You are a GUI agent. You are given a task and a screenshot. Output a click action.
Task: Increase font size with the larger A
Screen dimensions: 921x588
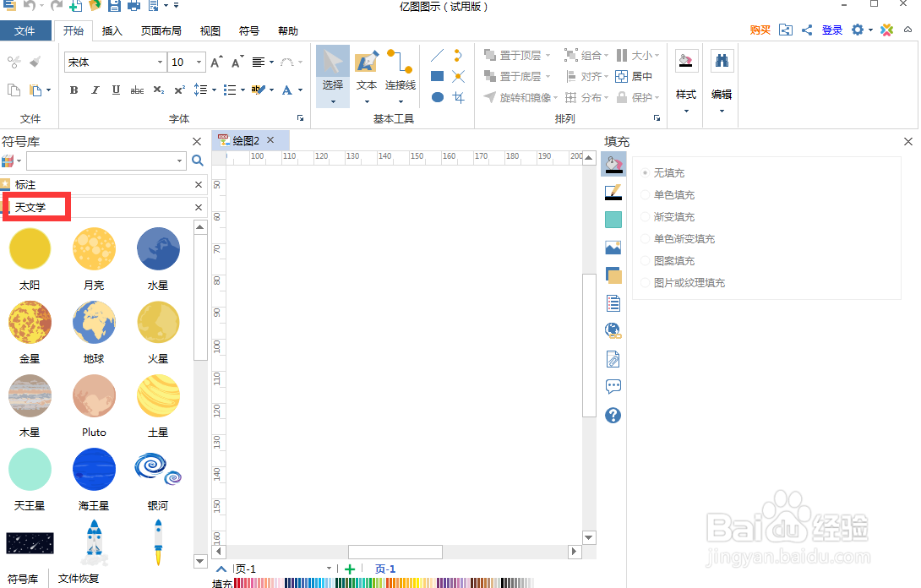pyautogui.click(x=216, y=63)
